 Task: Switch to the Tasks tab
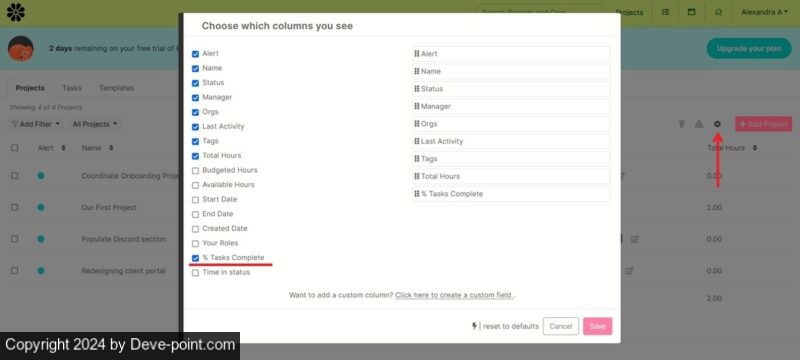[71, 88]
